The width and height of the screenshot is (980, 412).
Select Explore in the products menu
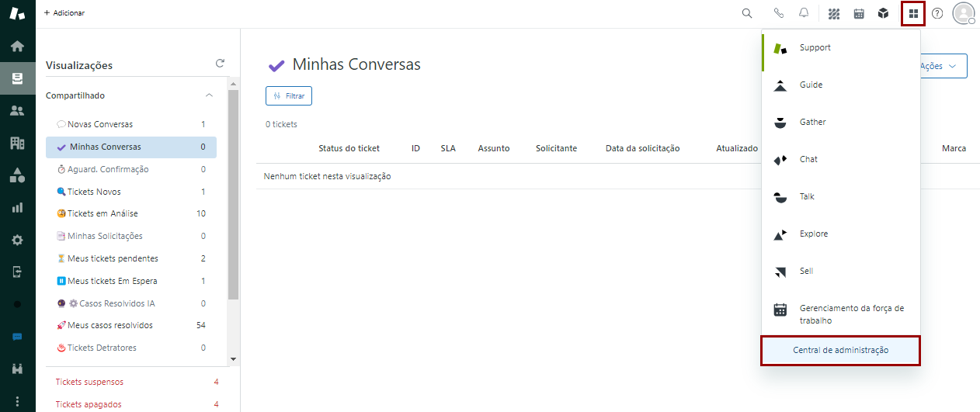(x=813, y=234)
